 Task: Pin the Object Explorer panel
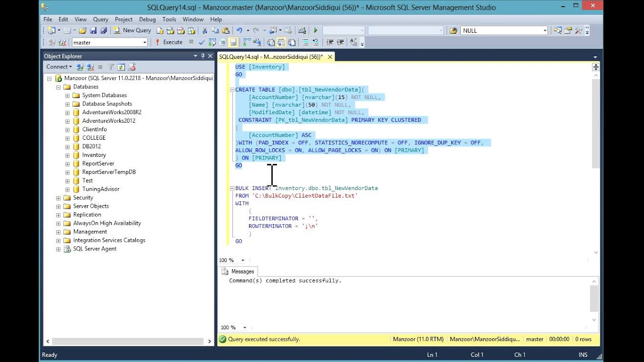[203, 56]
